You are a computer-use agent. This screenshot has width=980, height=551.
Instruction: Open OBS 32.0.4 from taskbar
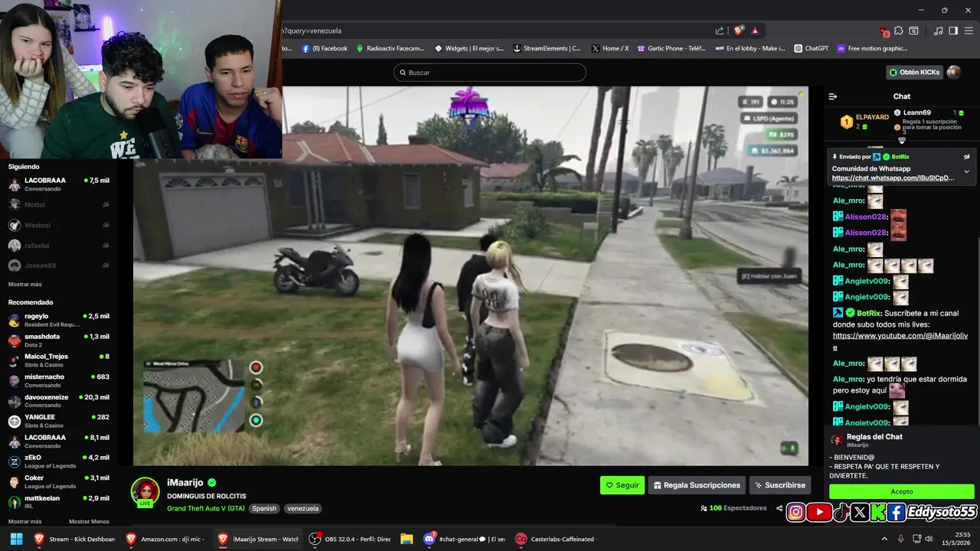click(350, 539)
